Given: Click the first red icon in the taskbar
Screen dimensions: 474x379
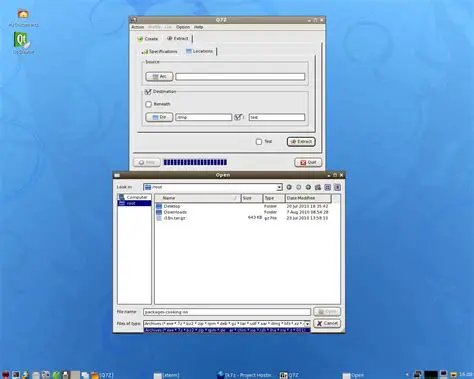Looking at the screenshot, I should point(5,375).
